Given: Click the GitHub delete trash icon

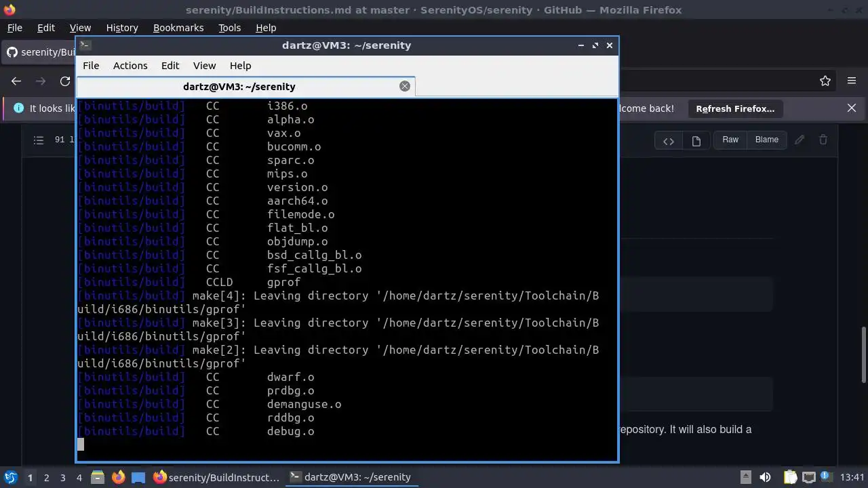Looking at the screenshot, I should [x=823, y=140].
